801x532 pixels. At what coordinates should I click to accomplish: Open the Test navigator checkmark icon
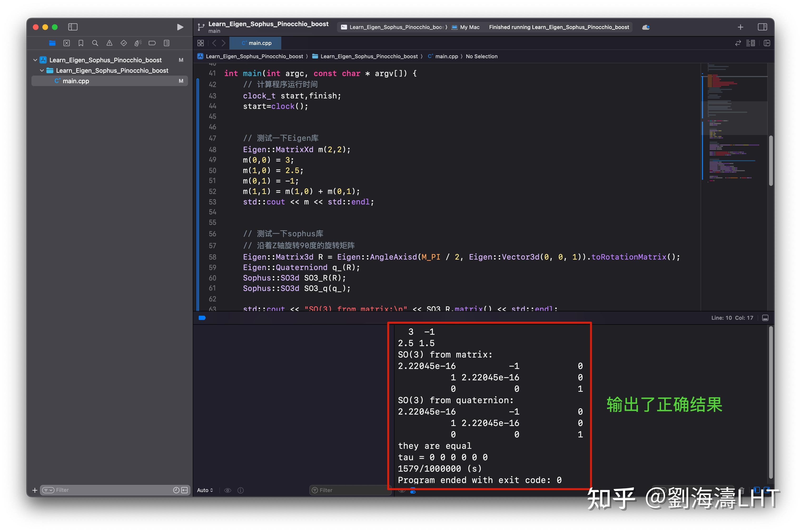[124, 43]
